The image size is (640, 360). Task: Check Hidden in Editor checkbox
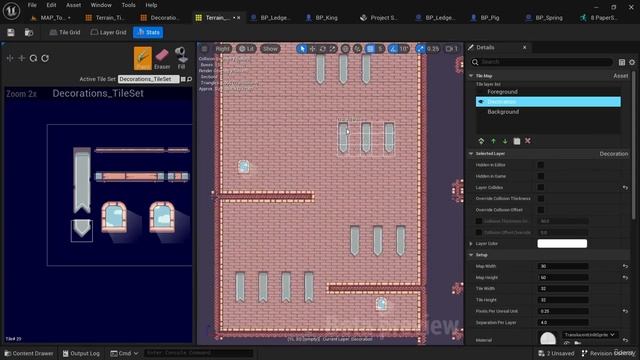tap(540, 165)
